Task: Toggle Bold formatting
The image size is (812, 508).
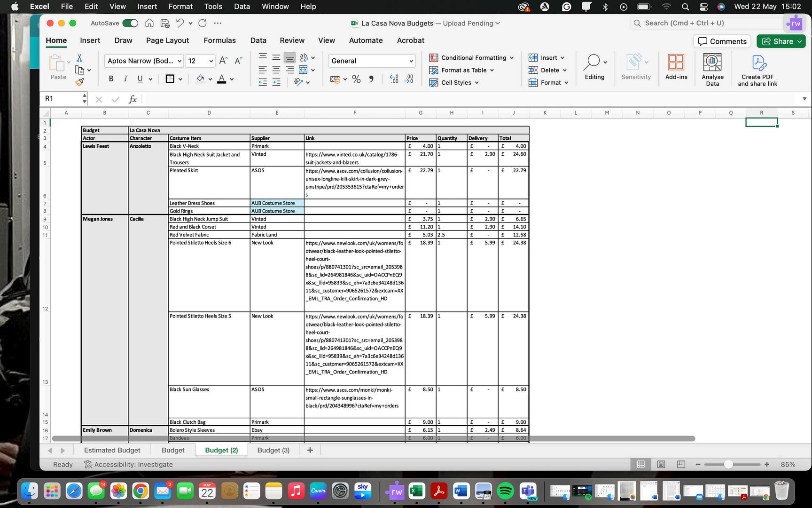Action: click(111, 79)
